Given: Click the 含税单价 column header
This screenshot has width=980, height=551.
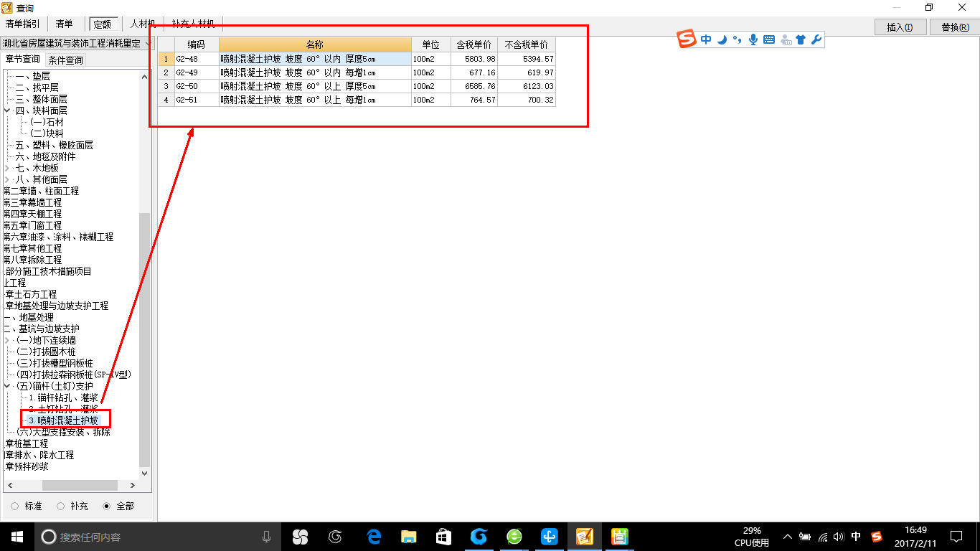Looking at the screenshot, I should point(473,44).
